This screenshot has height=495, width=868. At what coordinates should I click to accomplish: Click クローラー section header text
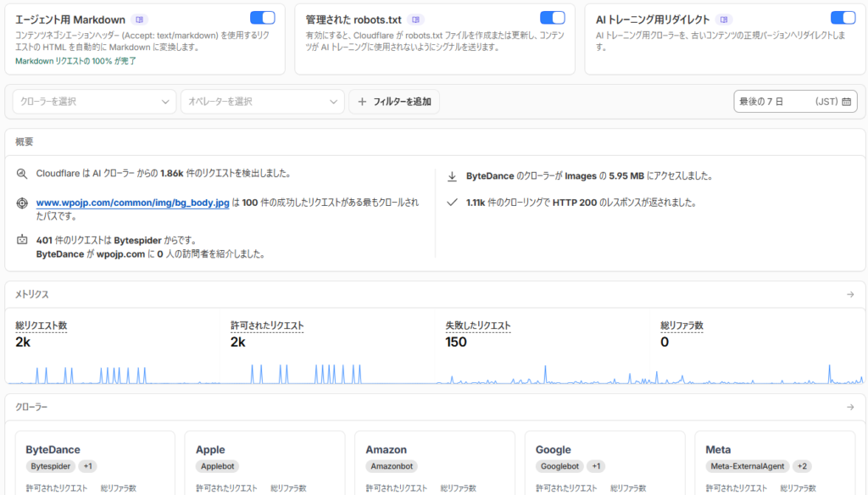31,407
